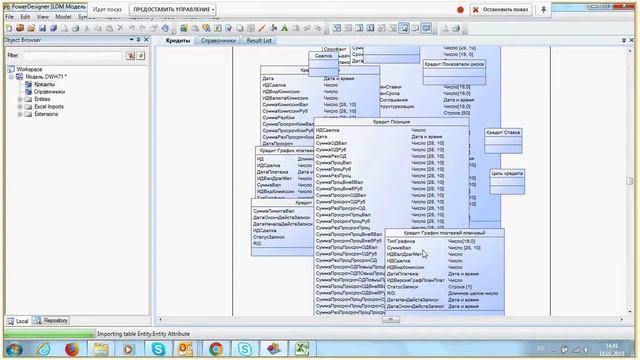
Task: Open the Model menu
Action: [63, 17]
